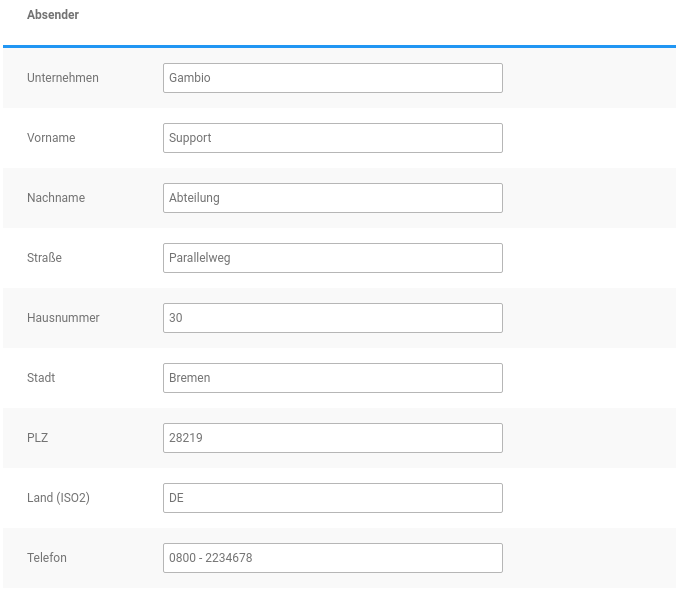
Task: Click into the Straße field with Parallelweg
Action: pos(332,258)
